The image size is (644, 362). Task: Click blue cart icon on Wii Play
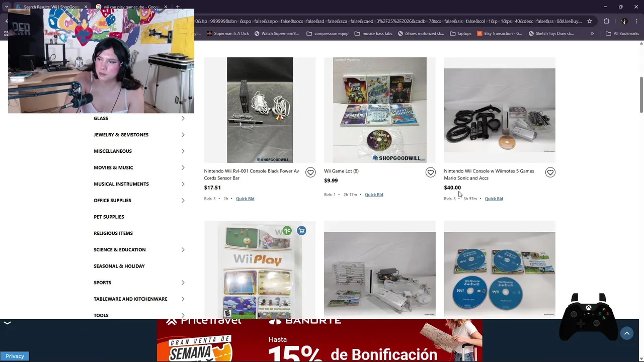click(301, 231)
